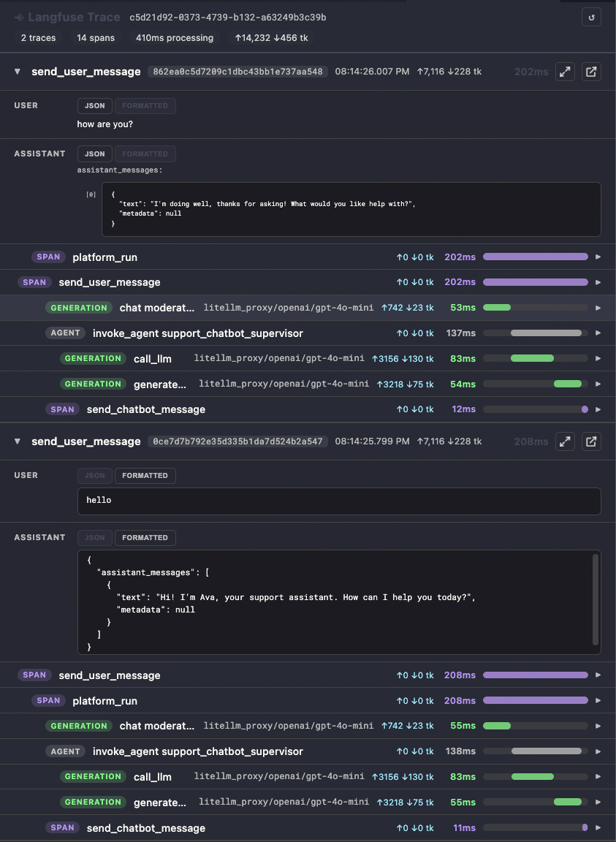This screenshot has width=616, height=842.
Task: Expand the 12ms send_chatbot_message arrow
Action: tap(598, 409)
